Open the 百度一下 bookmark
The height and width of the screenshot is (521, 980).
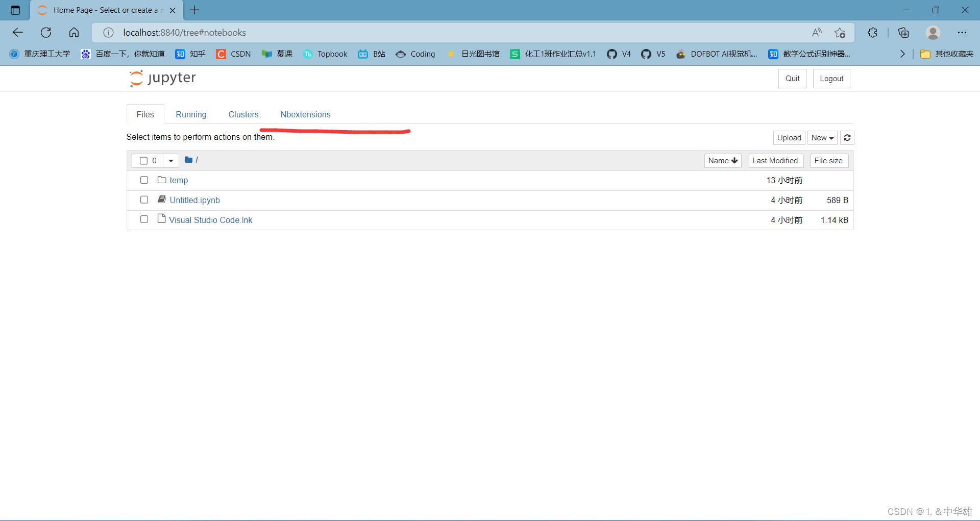click(122, 54)
